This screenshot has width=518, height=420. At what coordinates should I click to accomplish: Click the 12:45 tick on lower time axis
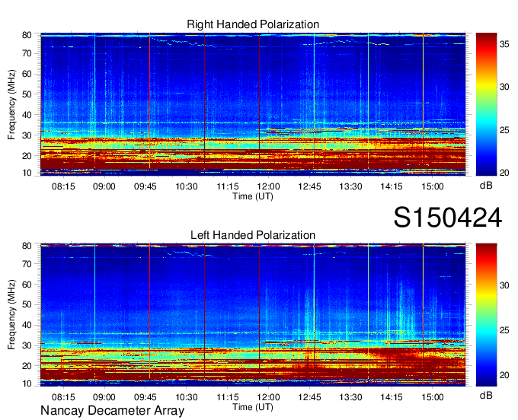pyautogui.click(x=309, y=397)
